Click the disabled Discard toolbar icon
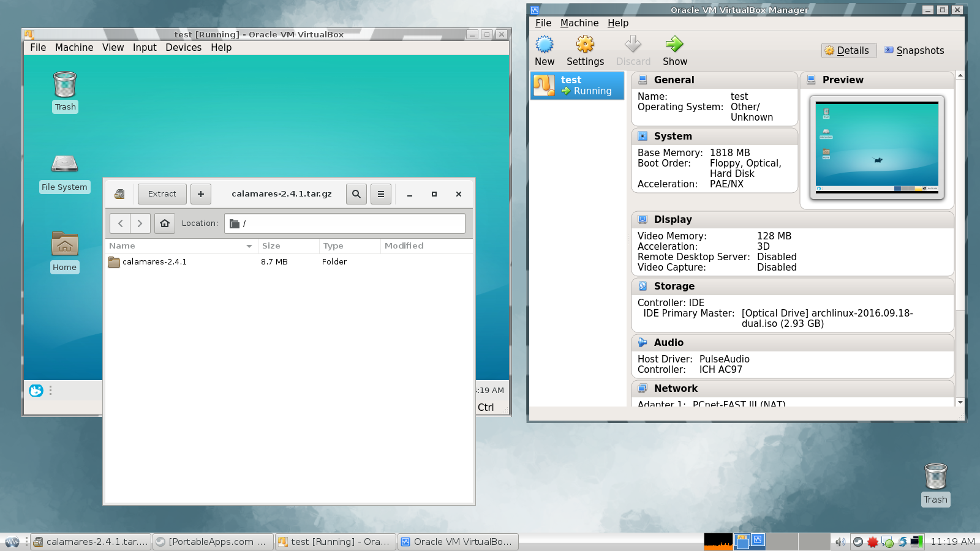 [x=633, y=50]
